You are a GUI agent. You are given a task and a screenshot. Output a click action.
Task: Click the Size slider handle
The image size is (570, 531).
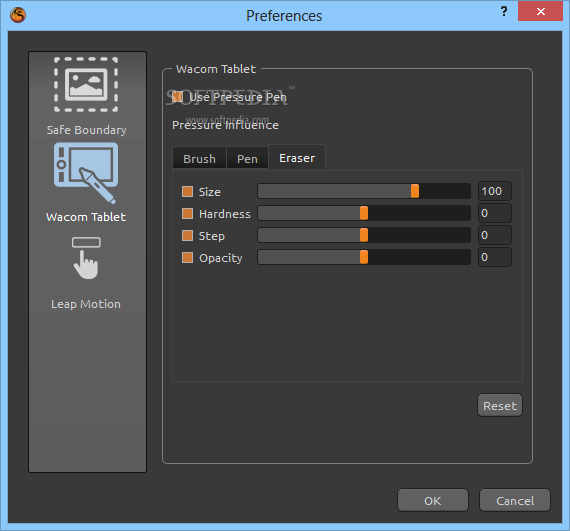tap(415, 191)
